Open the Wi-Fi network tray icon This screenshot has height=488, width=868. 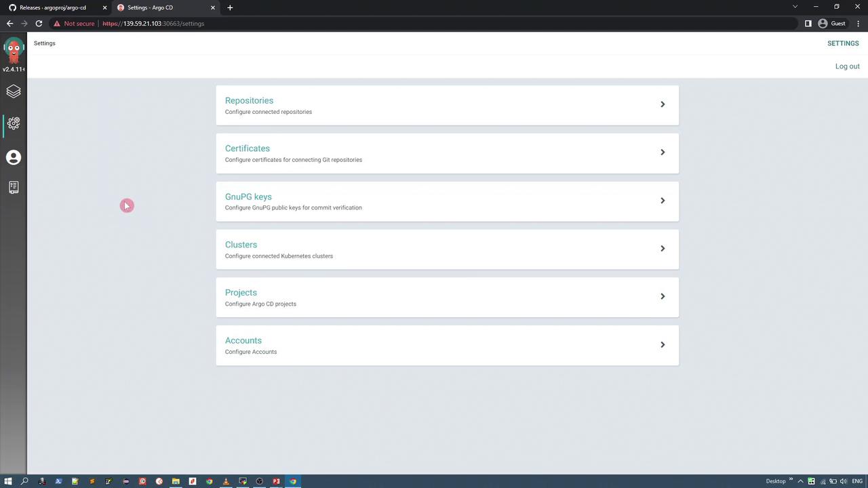tap(823, 481)
